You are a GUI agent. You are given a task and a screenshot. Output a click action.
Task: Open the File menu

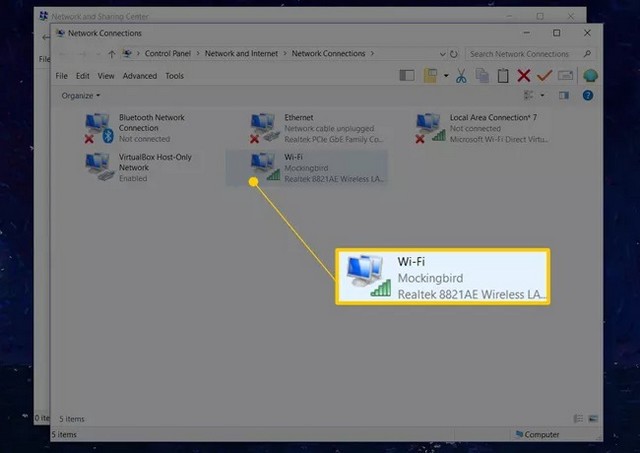pos(62,76)
